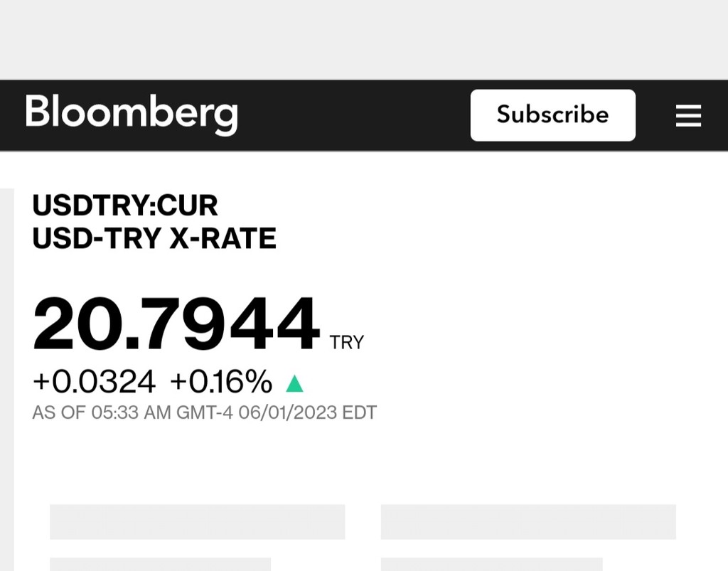Click the green up-triangle indicator
The height and width of the screenshot is (571, 728).
(294, 384)
